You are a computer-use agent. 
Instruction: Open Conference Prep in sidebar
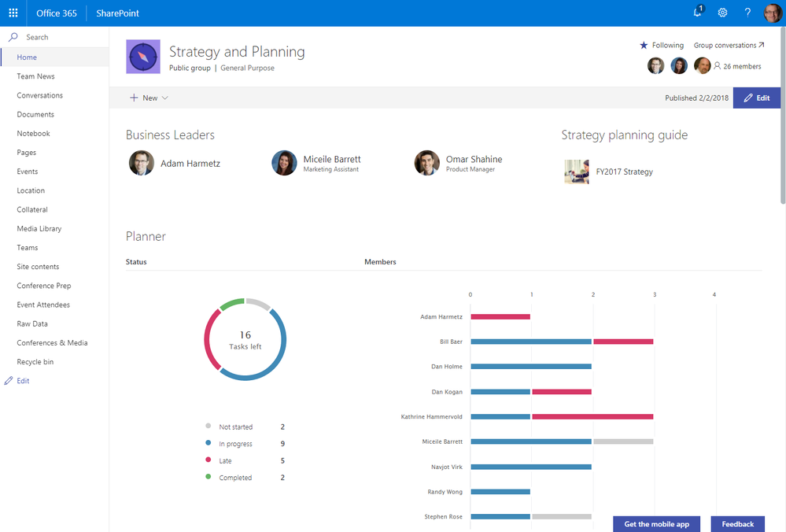[43, 286]
